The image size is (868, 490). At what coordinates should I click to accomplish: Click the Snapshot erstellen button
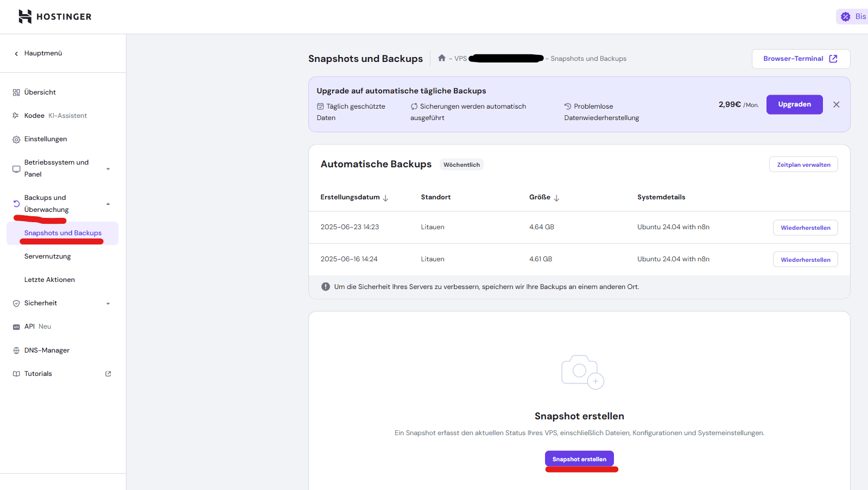579,459
